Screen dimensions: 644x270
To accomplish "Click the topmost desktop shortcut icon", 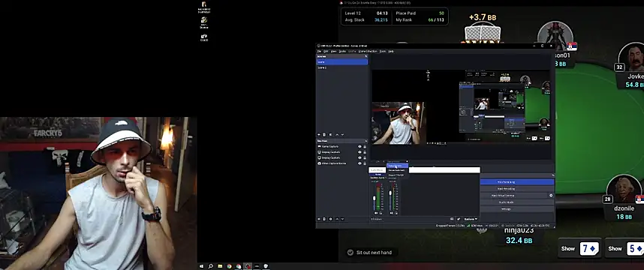I will [204, 7].
